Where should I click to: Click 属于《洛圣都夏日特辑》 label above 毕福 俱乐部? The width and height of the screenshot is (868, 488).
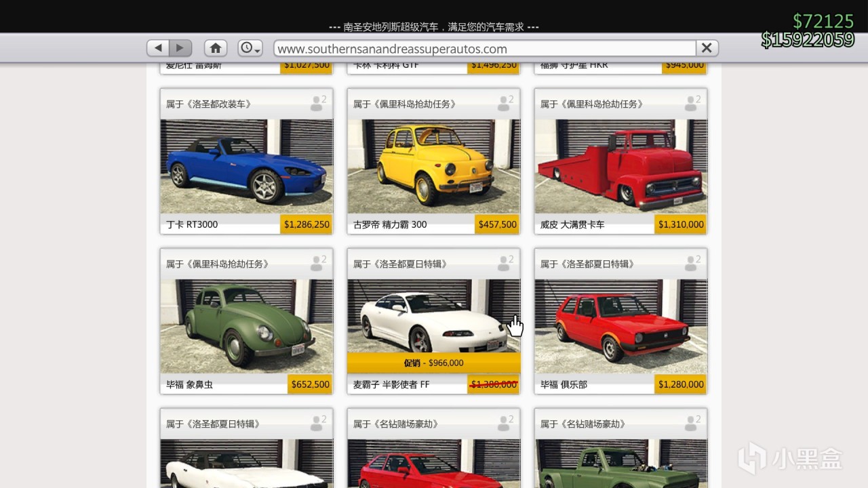click(x=588, y=264)
